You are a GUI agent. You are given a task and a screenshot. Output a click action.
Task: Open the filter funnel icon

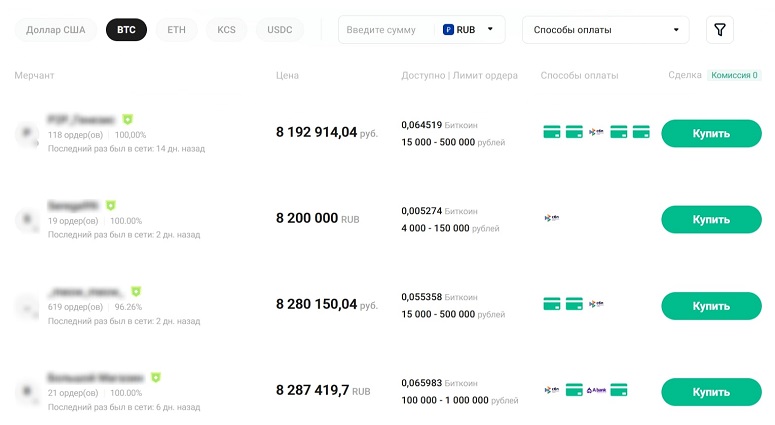[720, 30]
